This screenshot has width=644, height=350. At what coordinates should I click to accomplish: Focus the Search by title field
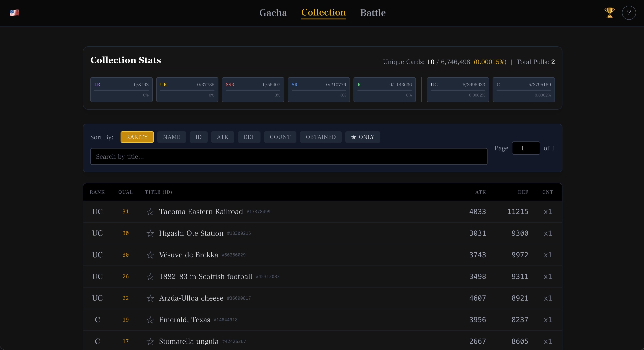tap(288, 156)
